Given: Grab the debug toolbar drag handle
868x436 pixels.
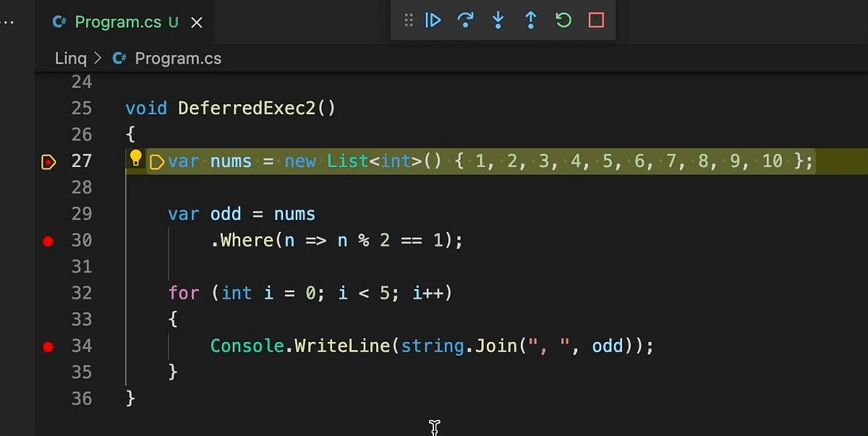Looking at the screenshot, I should [408, 20].
